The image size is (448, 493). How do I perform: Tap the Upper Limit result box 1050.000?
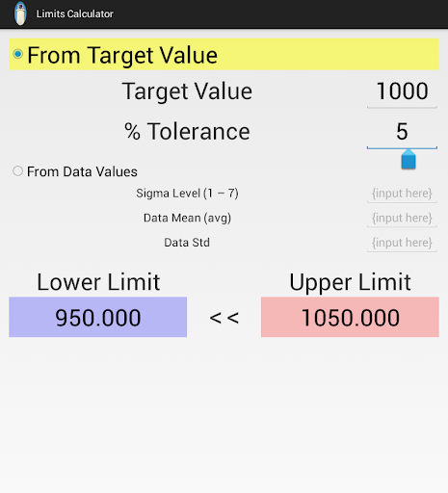[x=350, y=317]
